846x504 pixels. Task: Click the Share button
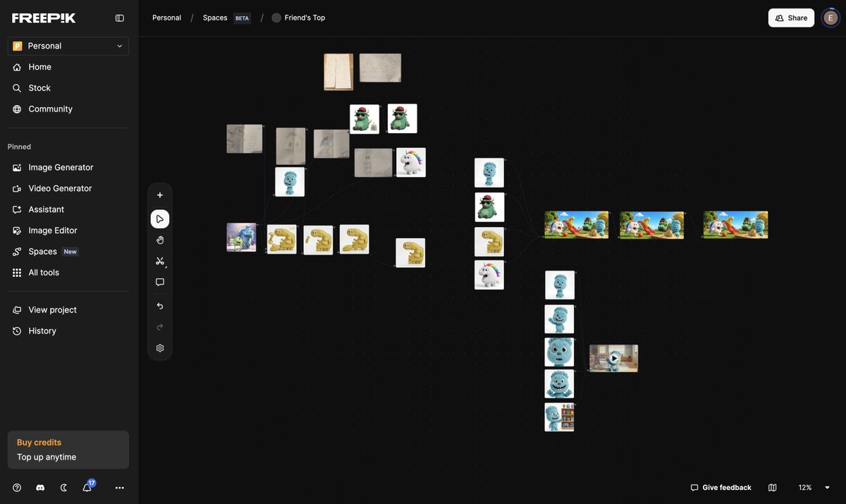(791, 18)
